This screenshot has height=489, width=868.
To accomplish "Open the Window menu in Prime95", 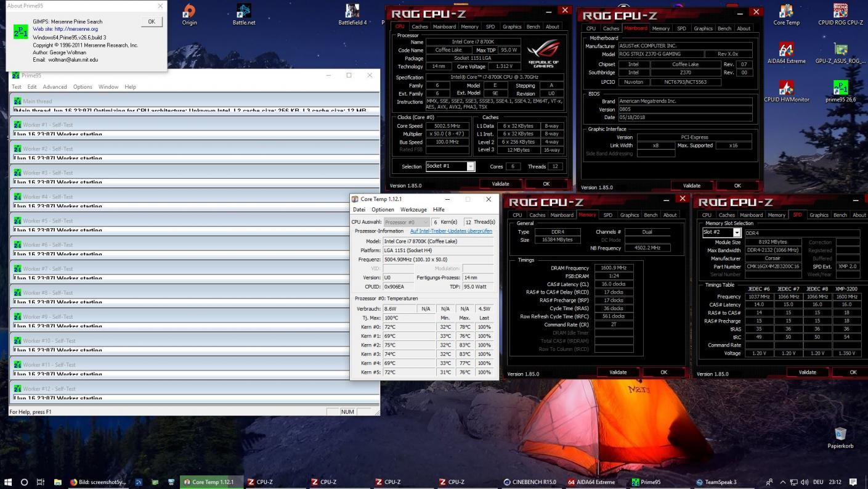I will point(108,87).
